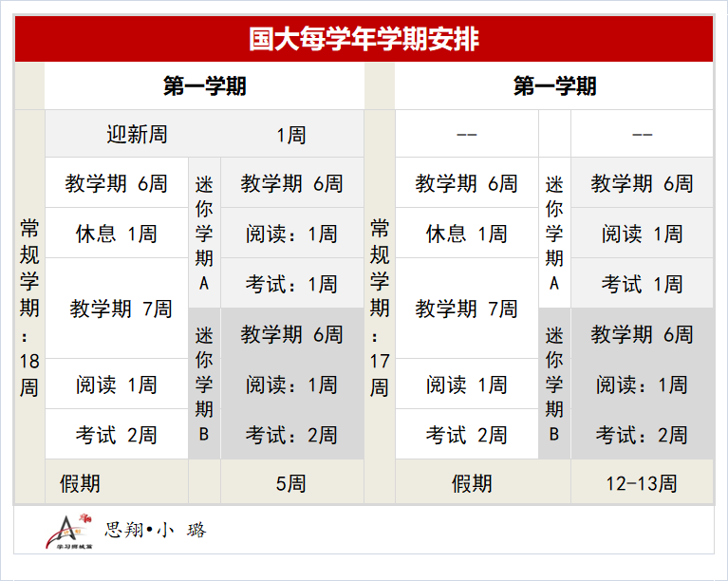The image size is (728, 581).
Task: Select 迷你学期A label in the 18周 semester
Action: coord(204,234)
